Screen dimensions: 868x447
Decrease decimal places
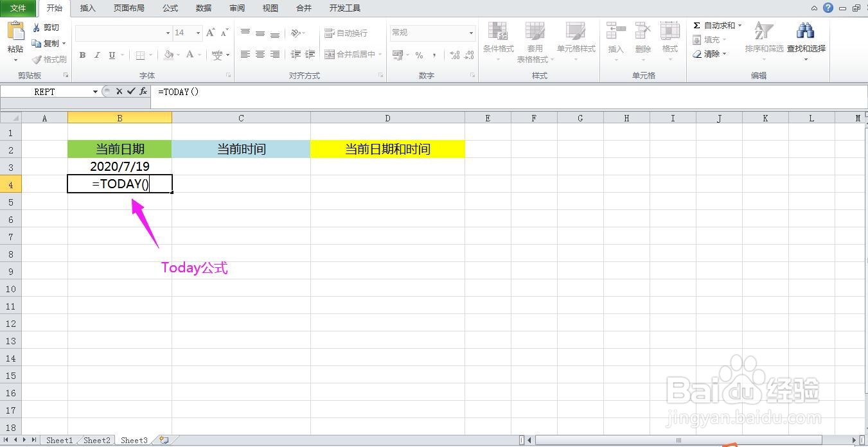click(470, 55)
